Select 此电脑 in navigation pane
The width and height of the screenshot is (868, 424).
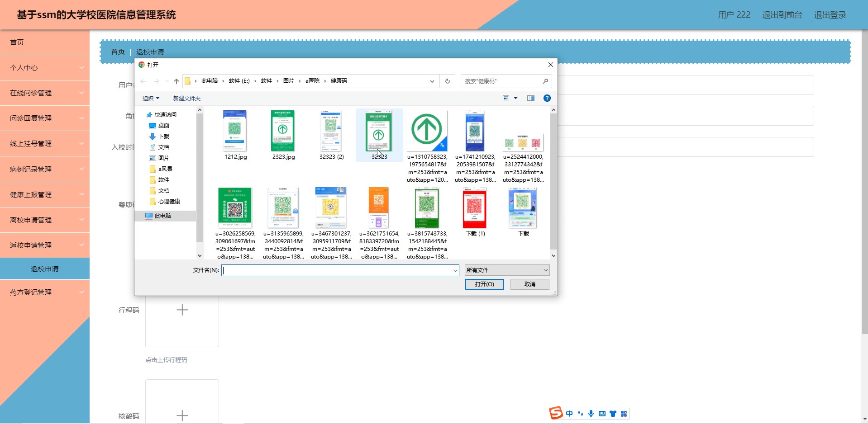click(162, 216)
